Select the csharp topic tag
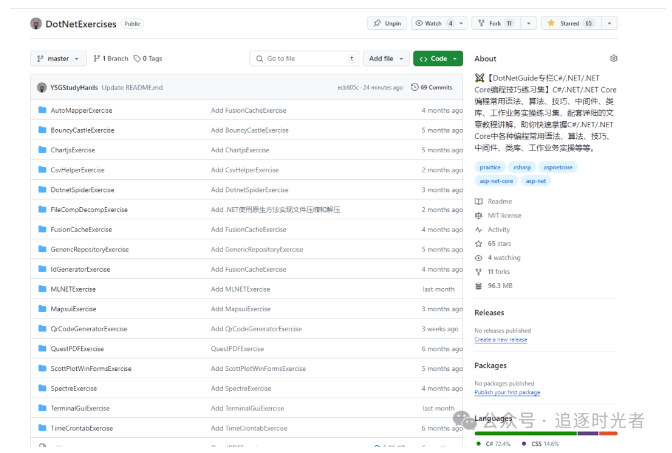Screen dimensions: 672x453 [522, 167]
